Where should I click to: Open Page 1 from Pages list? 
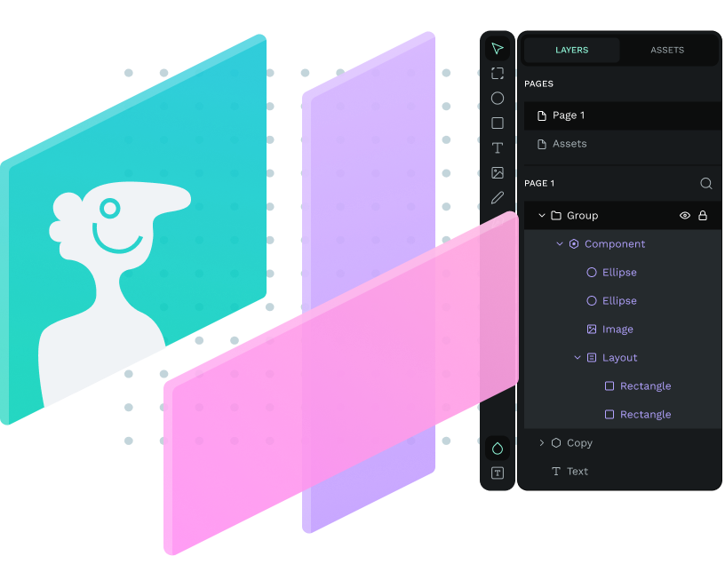(x=571, y=115)
